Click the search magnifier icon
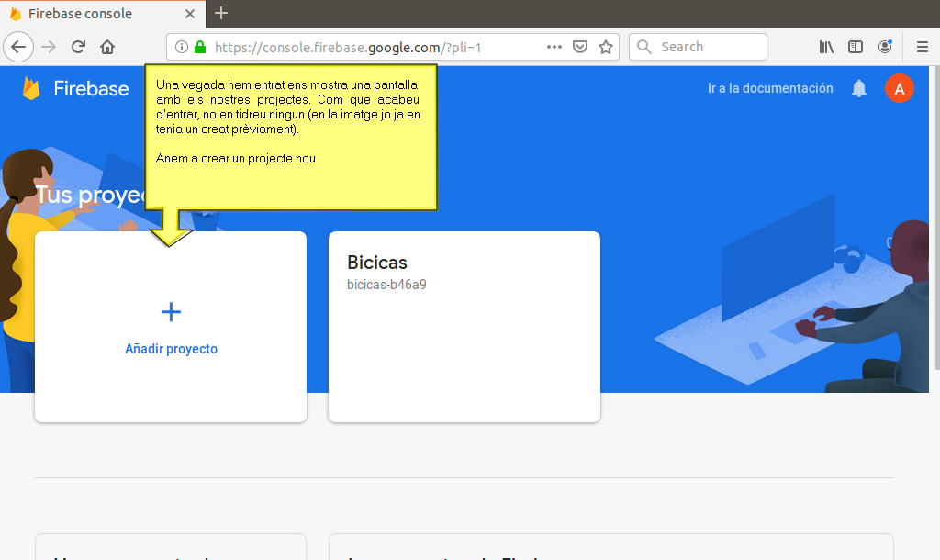The height and width of the screenshot is (560, 940). 643,47
